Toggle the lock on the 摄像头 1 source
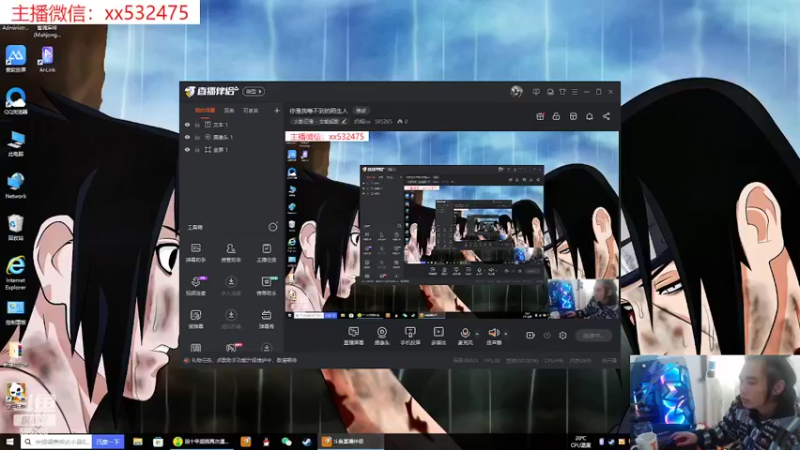Viewport: 800px width, 450px height. pyautogui.click(x=197, y=137)
